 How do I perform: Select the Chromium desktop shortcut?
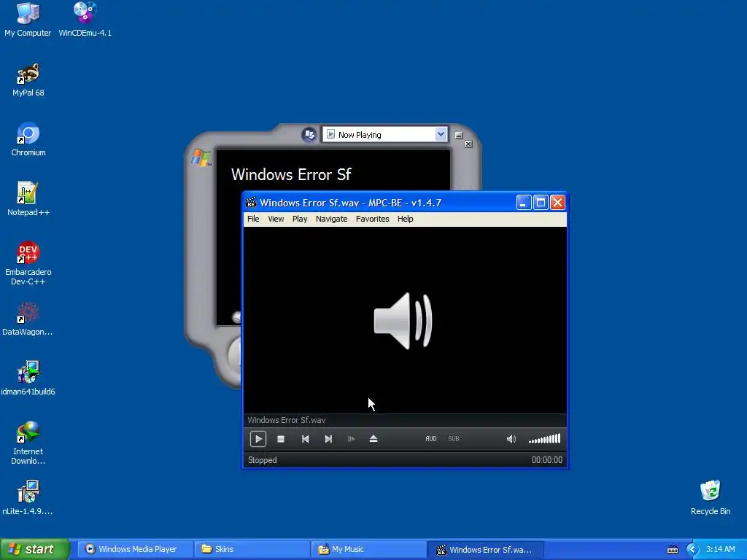coord(28,139)
